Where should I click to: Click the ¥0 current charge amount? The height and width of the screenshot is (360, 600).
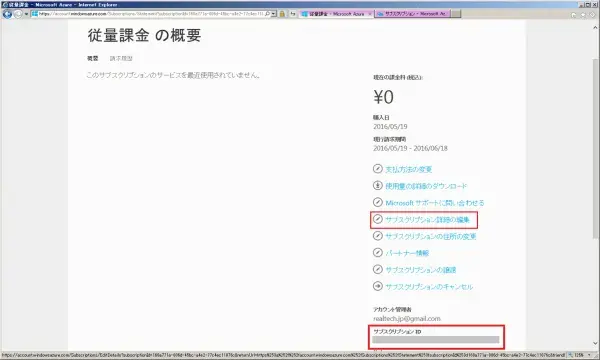[383, 97]
